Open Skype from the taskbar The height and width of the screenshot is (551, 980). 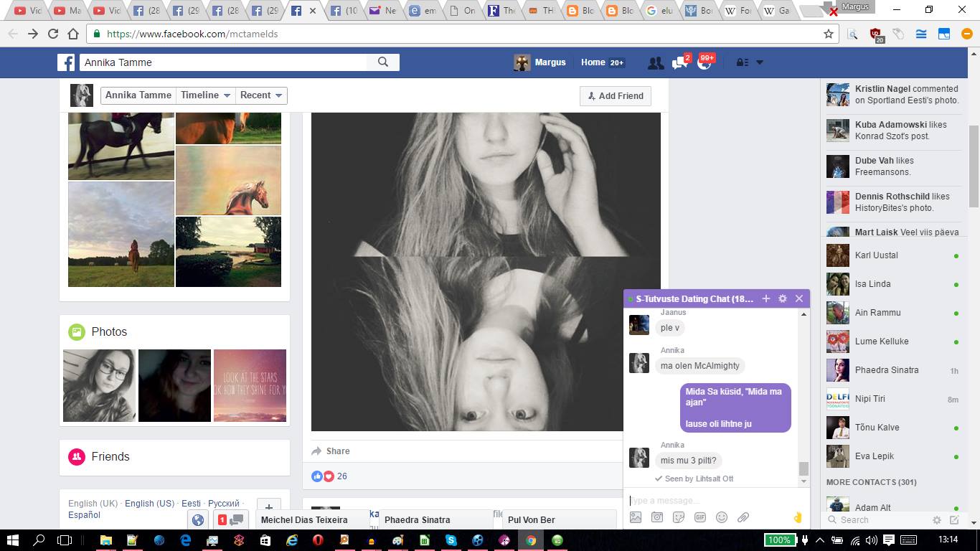[x=451, y=540]
